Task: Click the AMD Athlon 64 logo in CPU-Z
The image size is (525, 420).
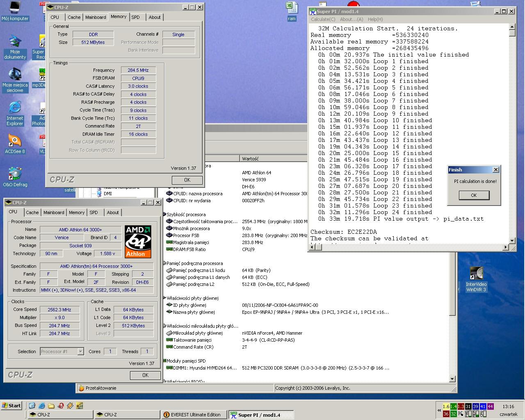Action: point(138,242)
